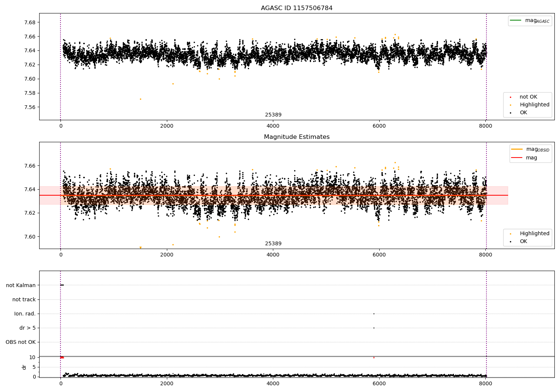The width and height of the screenshot is (560, 392).
Task: Select "not OK" in the top plot legend
Action: (528, 97)
